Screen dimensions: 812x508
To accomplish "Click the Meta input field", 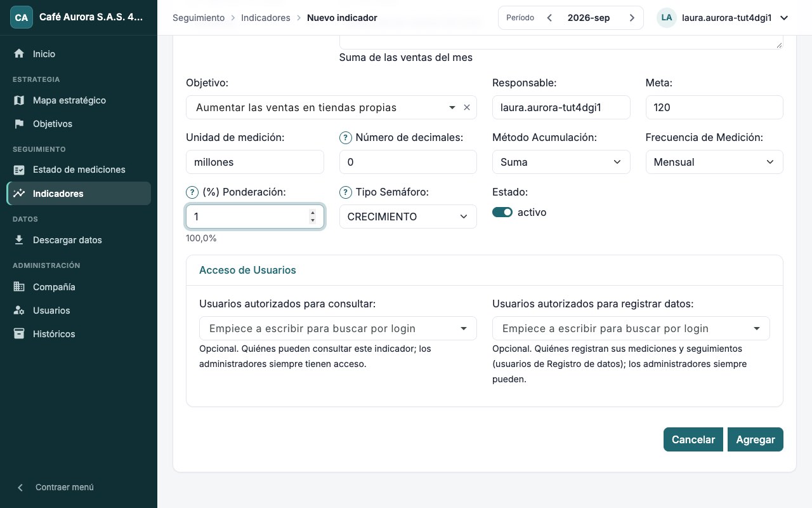I will click(714, 107).
